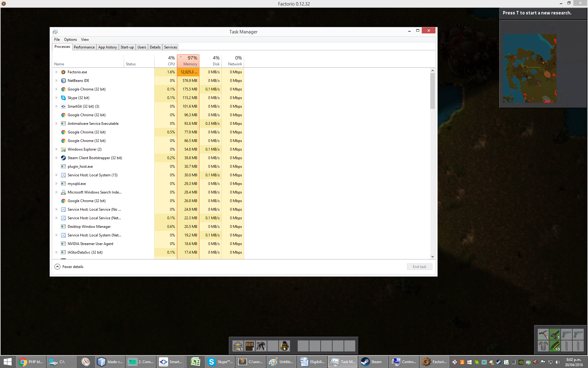Viewport: 588px width, 368px height.
Task: Select the burner mining drill quickbar slot
Action: tap(261, 346)
